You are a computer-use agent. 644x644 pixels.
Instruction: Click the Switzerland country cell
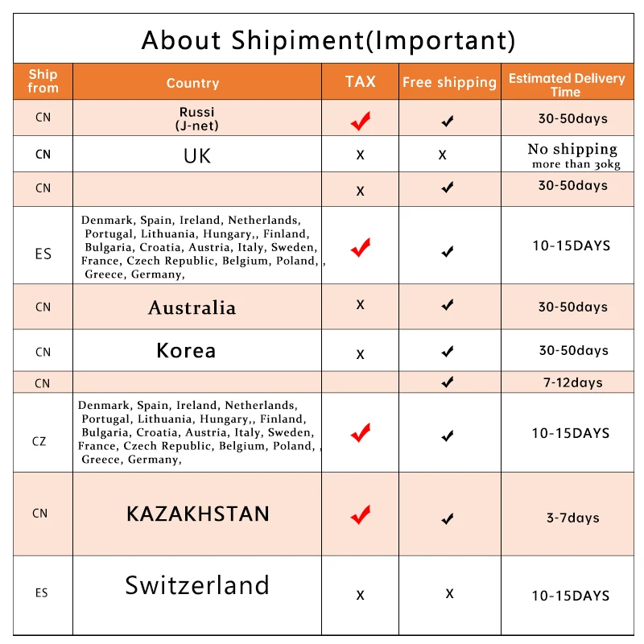(197, 596)
